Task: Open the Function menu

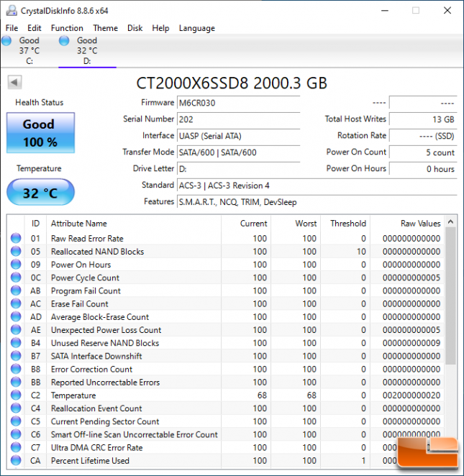Action: (67, 28)
